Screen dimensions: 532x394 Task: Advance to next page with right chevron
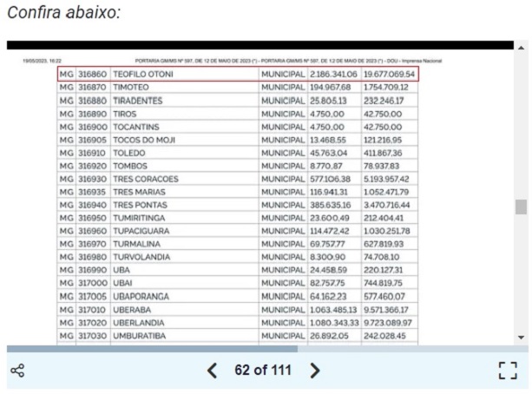pyautogui.click(x=315, y=371)
